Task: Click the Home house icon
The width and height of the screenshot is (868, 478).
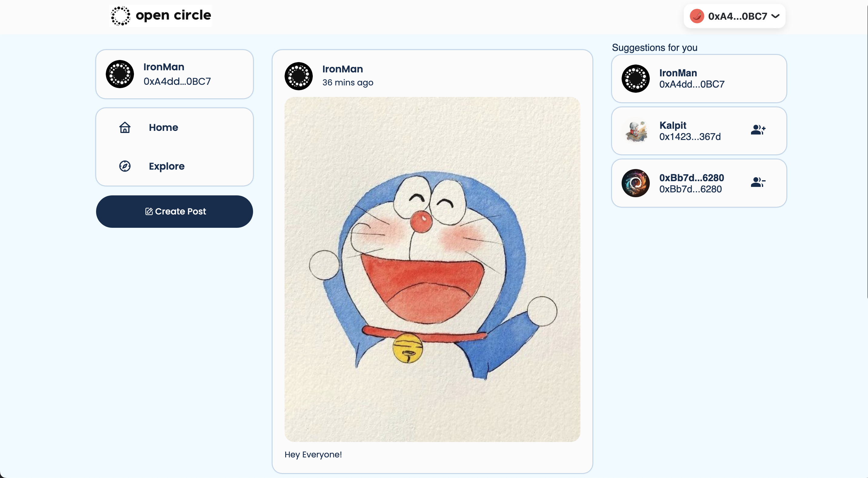Action: [125, 127]
